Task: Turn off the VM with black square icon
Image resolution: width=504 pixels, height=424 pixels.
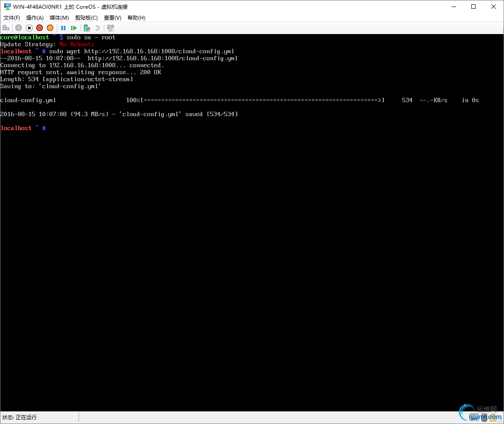Action: (29, 28)
